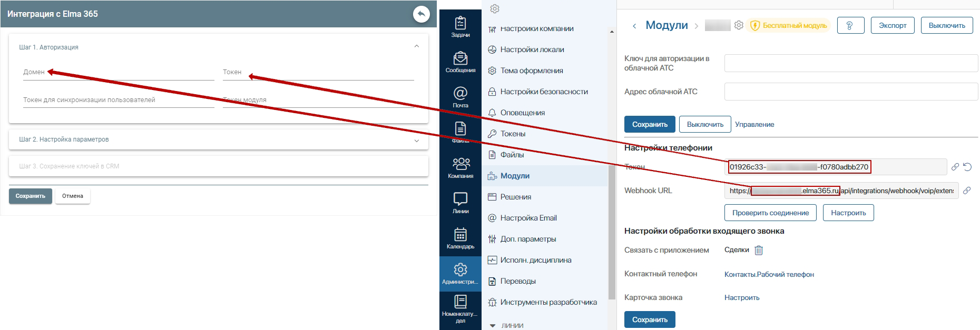980x330 pixels.
Task: Click the Проверить соединение button
Action: pyautogui.click(x=770, y=213)
